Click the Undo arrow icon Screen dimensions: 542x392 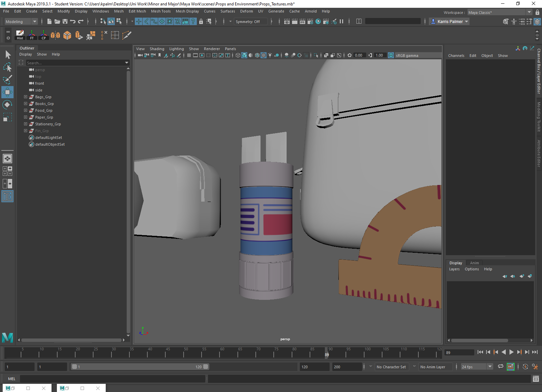[72, 21]
